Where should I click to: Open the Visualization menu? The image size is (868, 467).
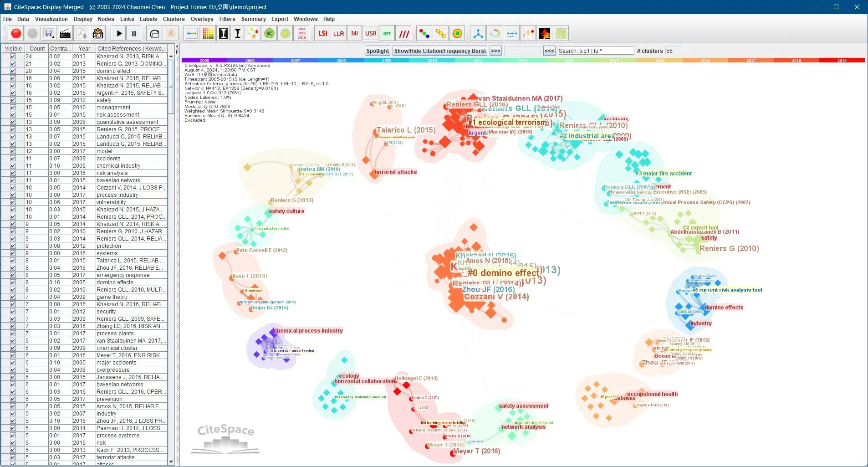point(51,19)
